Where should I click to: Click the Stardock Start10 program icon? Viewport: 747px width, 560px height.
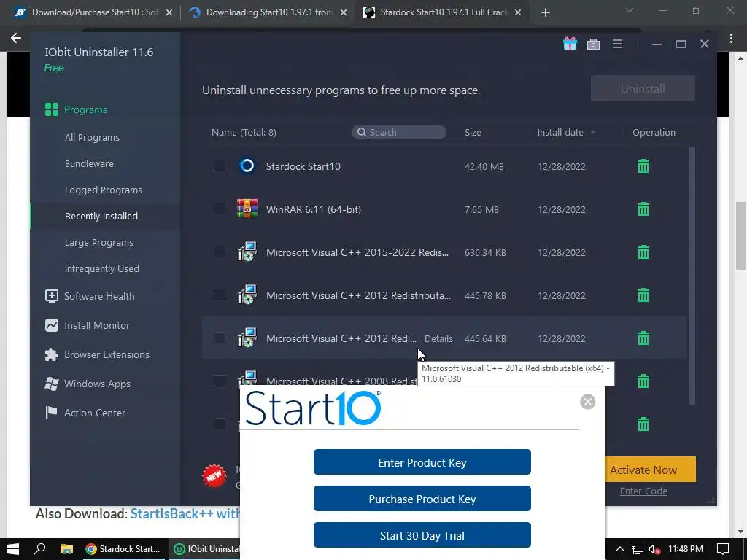tap(247, 166)
